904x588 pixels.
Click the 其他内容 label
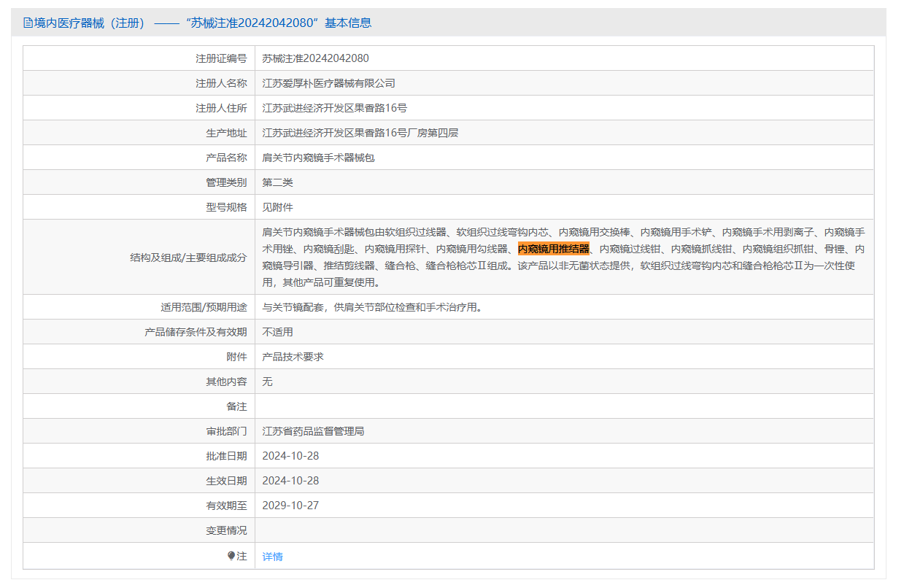(x=226, y=382)
